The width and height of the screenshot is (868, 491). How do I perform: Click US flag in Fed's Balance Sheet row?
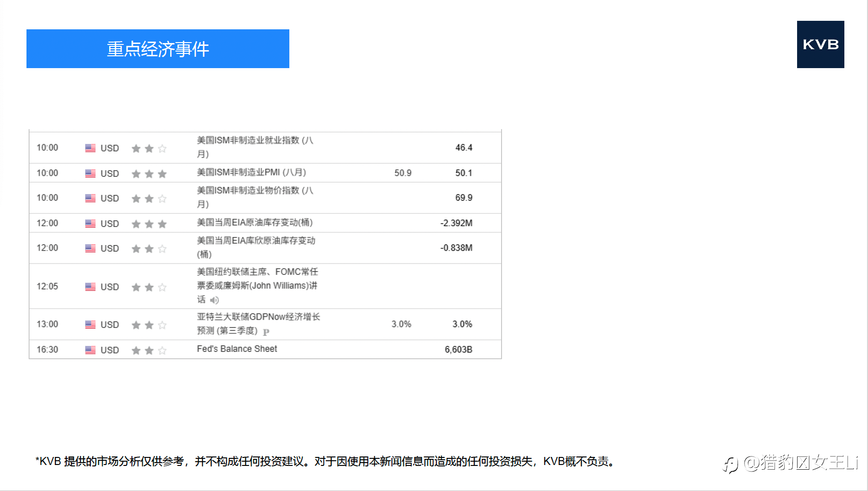coord(90,350)
